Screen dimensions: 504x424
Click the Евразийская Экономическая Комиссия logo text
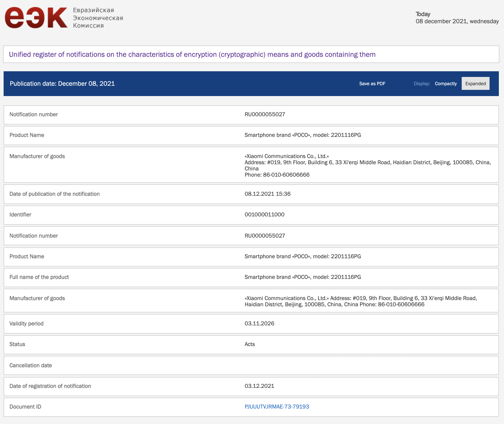[x=98, y=18]
